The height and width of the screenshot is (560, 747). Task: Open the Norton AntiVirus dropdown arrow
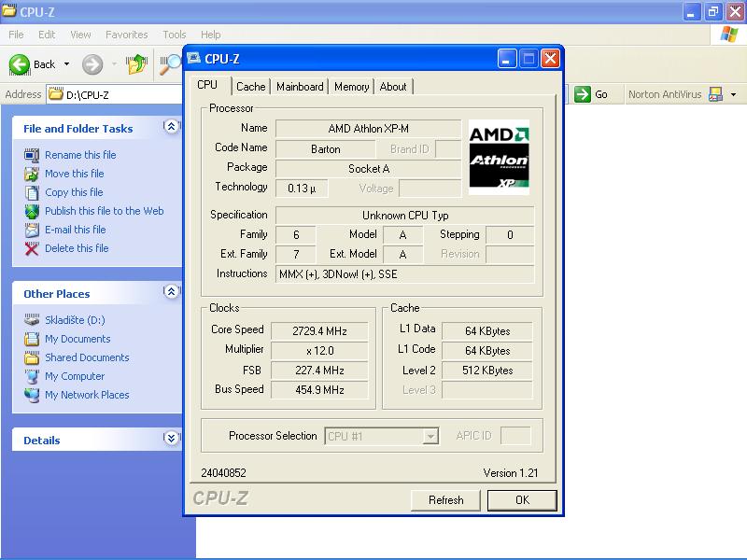pos(734,94)
